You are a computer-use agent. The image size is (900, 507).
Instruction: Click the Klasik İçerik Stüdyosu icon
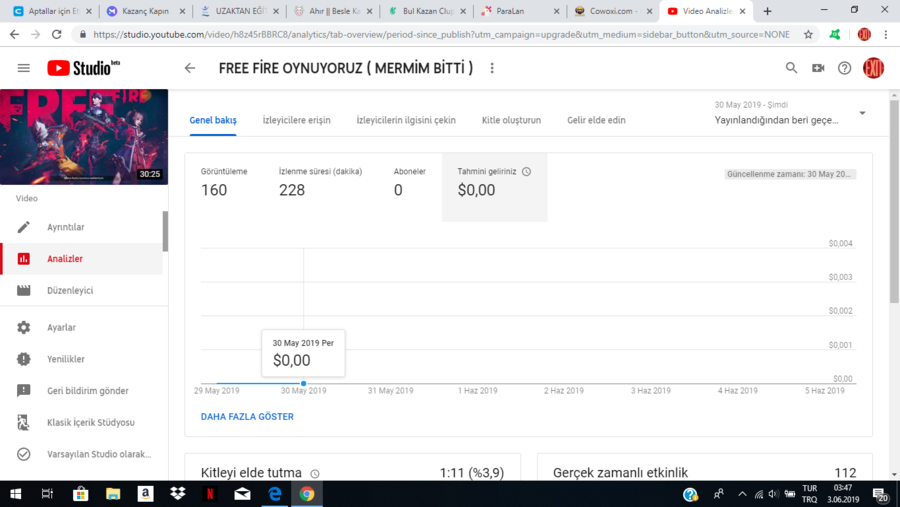[24, 423]
